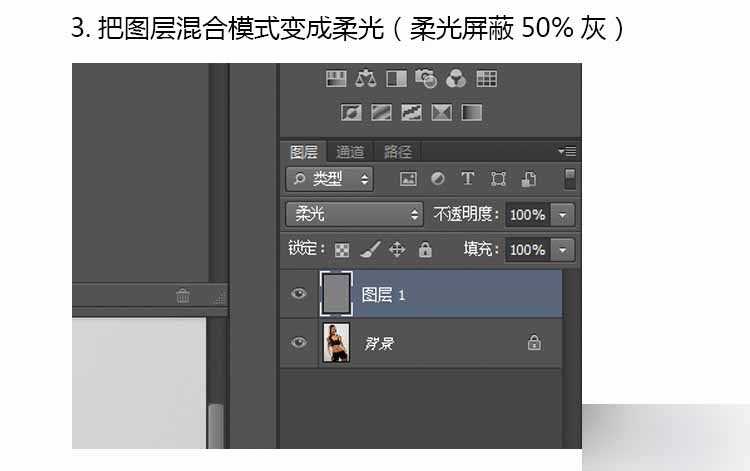The height and width of the screenshot is (471, 750).
Task: Toggle lock transparent pixels checkerboard
Action: (342, 249)
